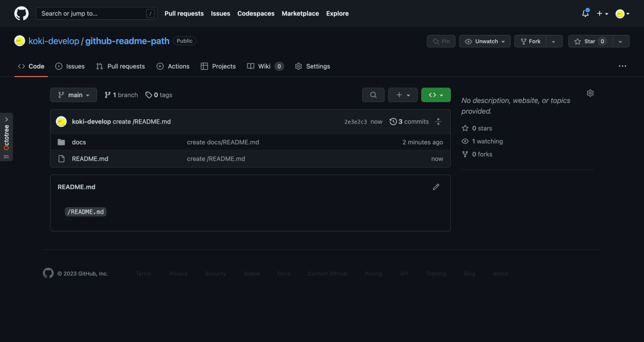Select the Settings tab

pos(312,66)
